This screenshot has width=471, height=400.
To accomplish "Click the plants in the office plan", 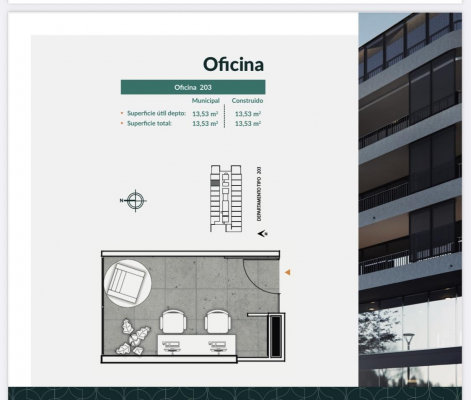I will click(x=133, y=337).
